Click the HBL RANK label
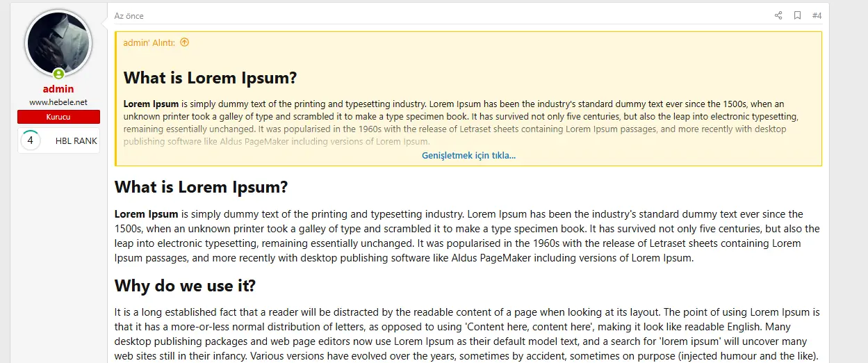 [76, 140]
